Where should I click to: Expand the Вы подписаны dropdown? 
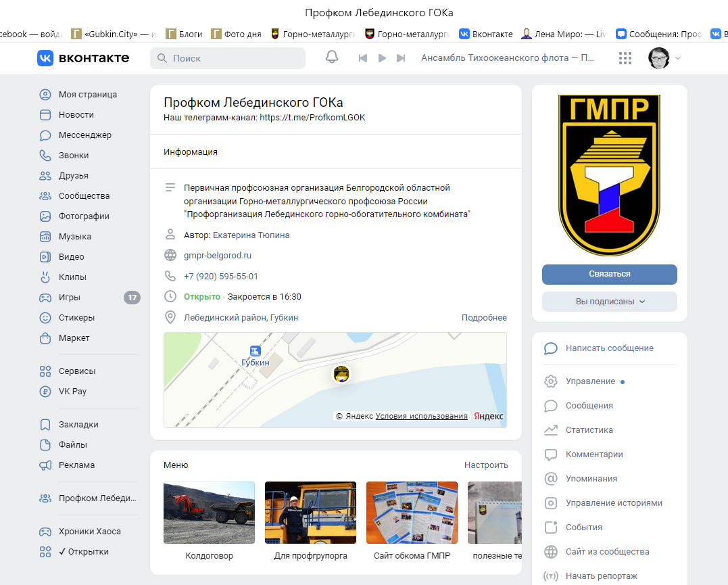tap(609, 302)
